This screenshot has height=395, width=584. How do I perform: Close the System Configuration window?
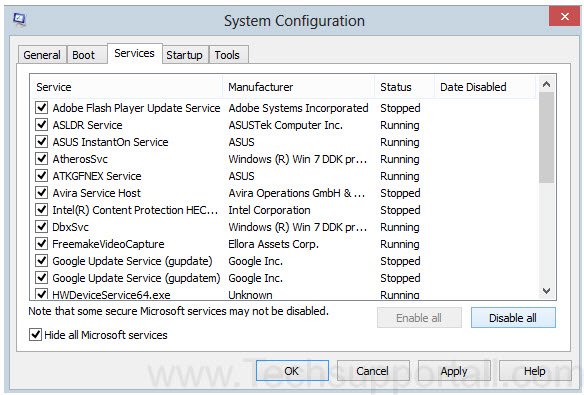click(565, 16)
